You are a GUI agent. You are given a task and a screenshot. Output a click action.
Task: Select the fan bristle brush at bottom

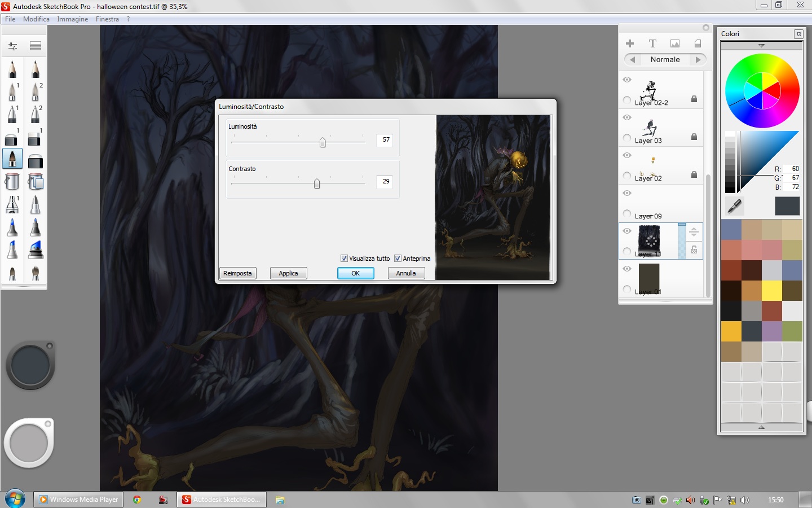coord(36,273)
